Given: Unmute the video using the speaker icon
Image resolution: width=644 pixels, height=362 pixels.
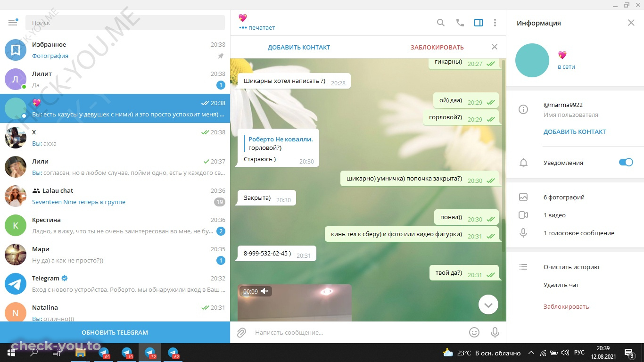Looking at the screenshot, I should click(264, 291).
